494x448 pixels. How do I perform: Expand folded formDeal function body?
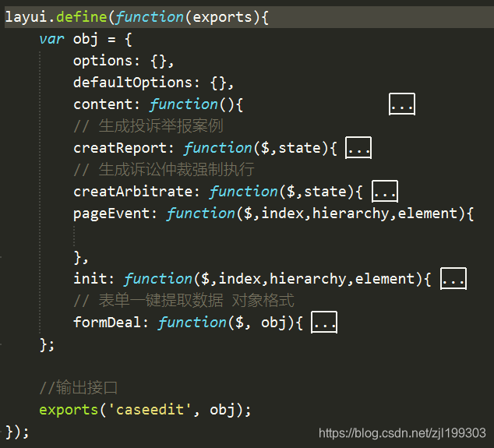click(x=324, y=322)
